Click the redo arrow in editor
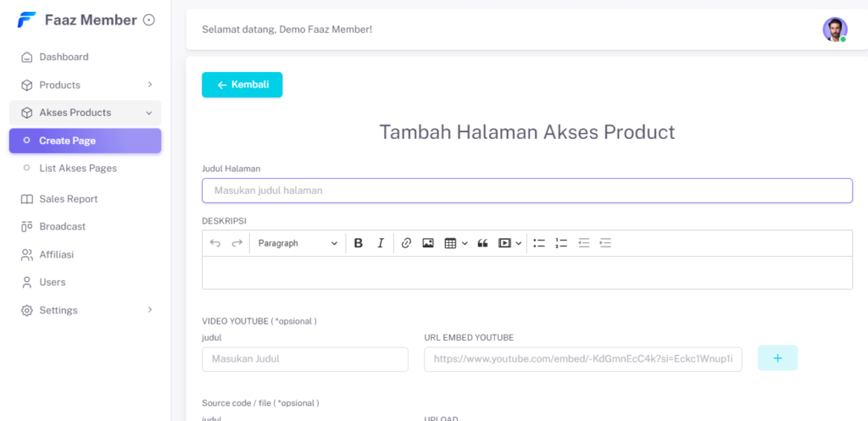Image resolution: width=868 pixels, height=421 pixels. coord(237,243)
